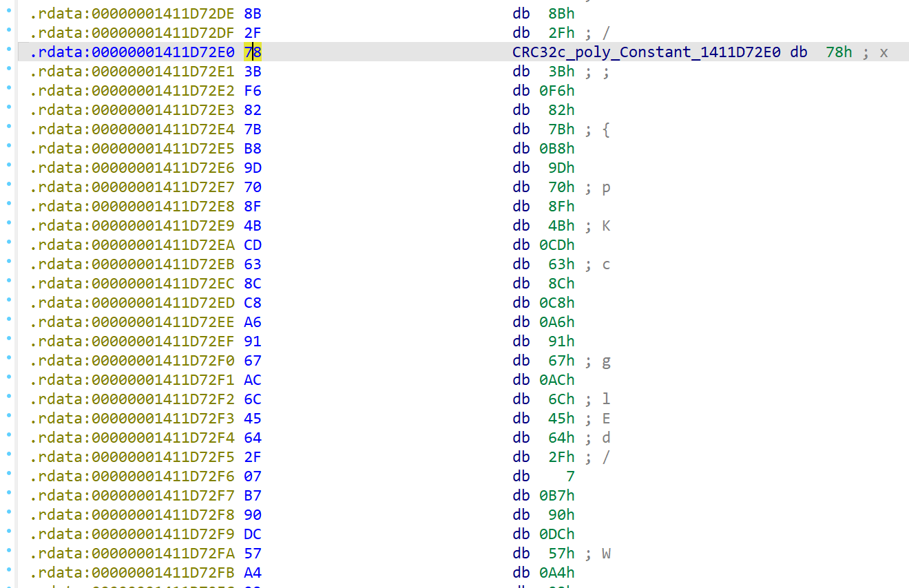Click the CRC32c_poly_Constant_1411D72E0 label
Screen dimensions: 909x588
(x=647, y=52)
